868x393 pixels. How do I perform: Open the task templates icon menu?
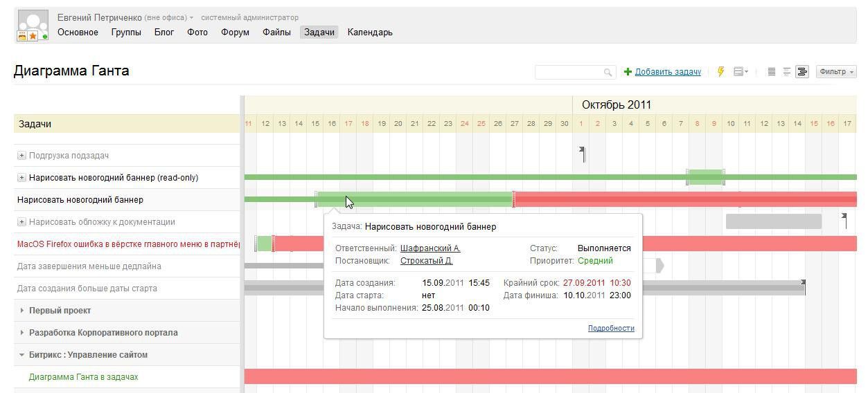click(x=740, y=71)
